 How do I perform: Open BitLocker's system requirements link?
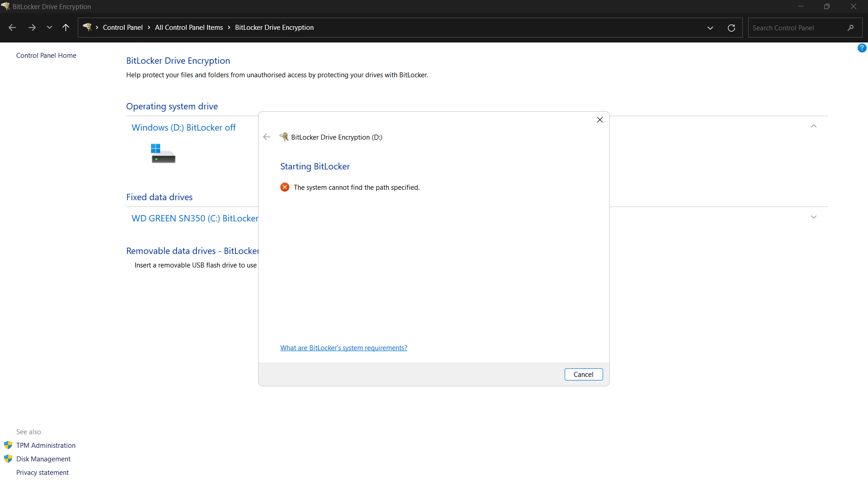(344, 348)
